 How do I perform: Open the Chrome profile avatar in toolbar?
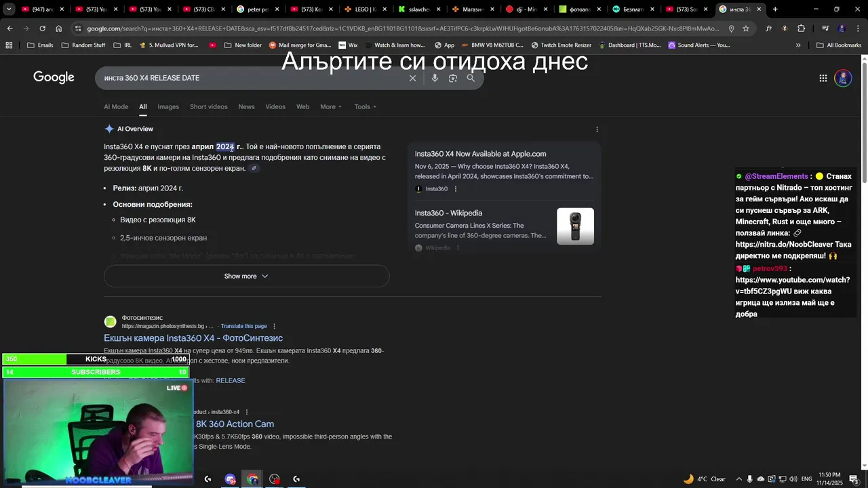842,28
